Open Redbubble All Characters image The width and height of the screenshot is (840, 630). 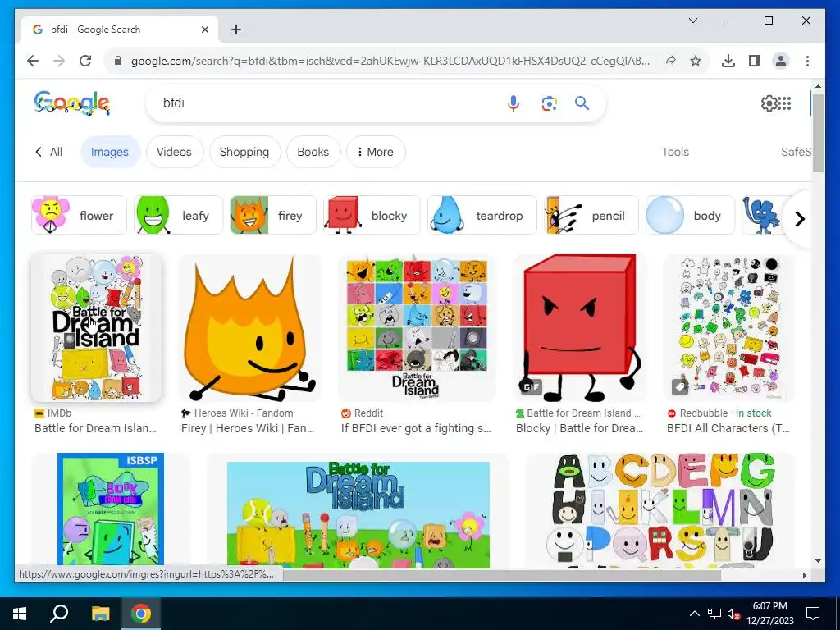[x=728, y=328]
